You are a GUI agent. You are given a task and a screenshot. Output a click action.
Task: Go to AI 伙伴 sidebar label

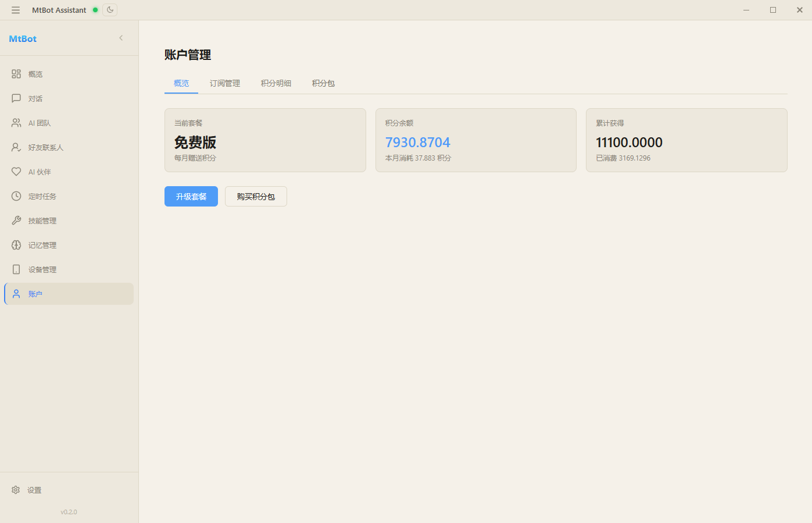(40, 172)
